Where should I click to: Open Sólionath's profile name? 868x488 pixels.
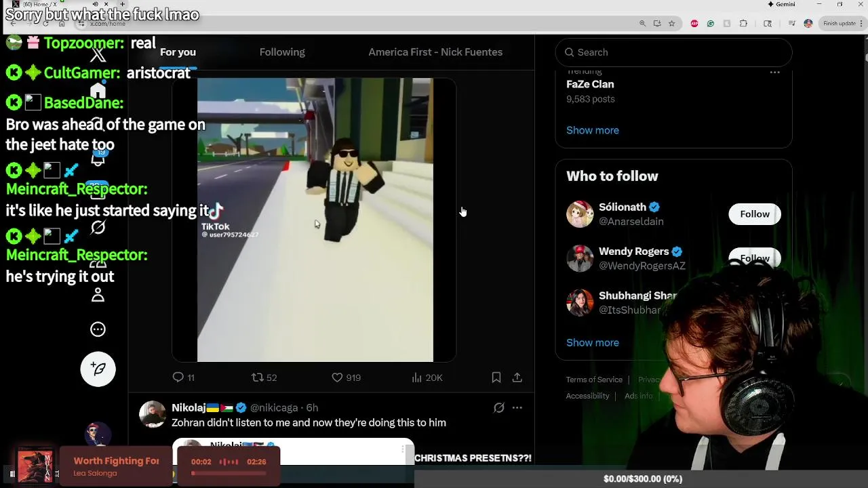pyautogui.click(x=622, y=207)
